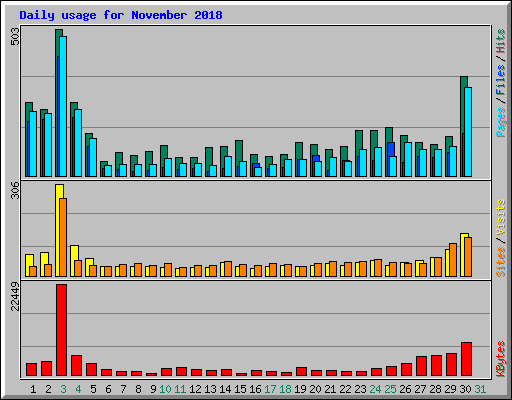This screenshot has width=512, height=400.
Task: Click day 12 on the x-axis
Action: pyautogui.click(x=195, y=389)
